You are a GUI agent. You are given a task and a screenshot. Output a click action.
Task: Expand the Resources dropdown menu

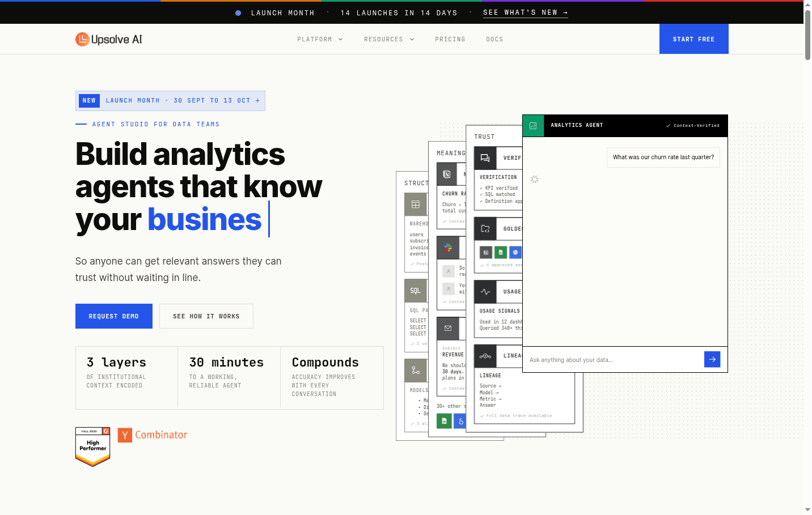pyautogui.click(x=389, y=39)
